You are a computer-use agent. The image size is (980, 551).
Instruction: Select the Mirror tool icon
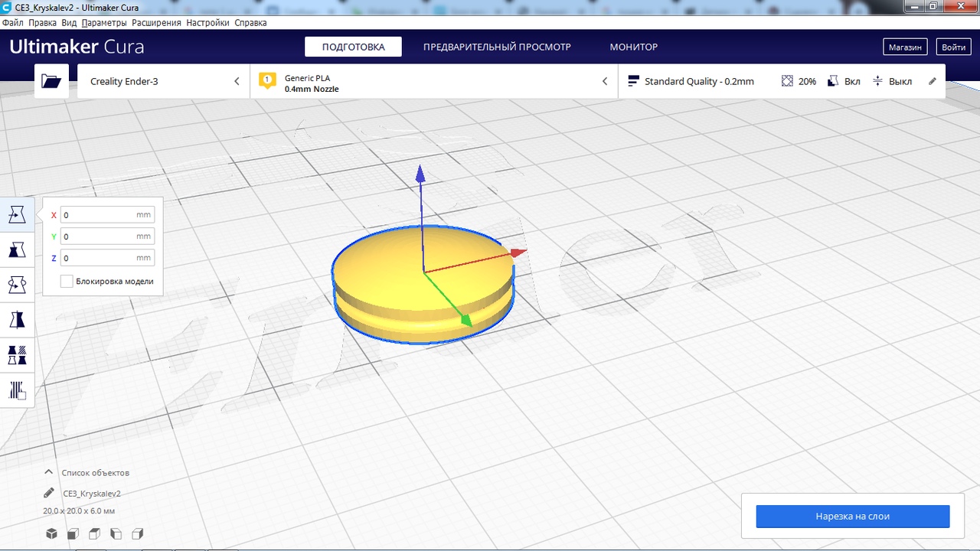coord(17,320)
